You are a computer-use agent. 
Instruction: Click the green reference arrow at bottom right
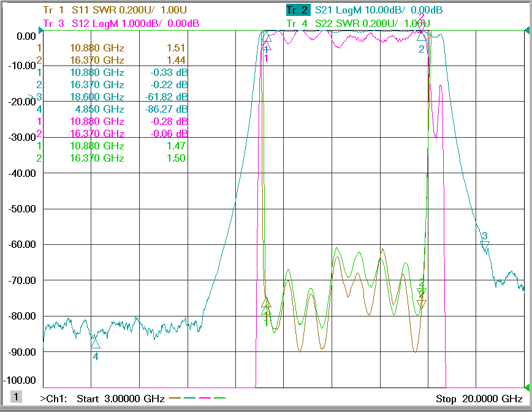(x=527, y=388)
